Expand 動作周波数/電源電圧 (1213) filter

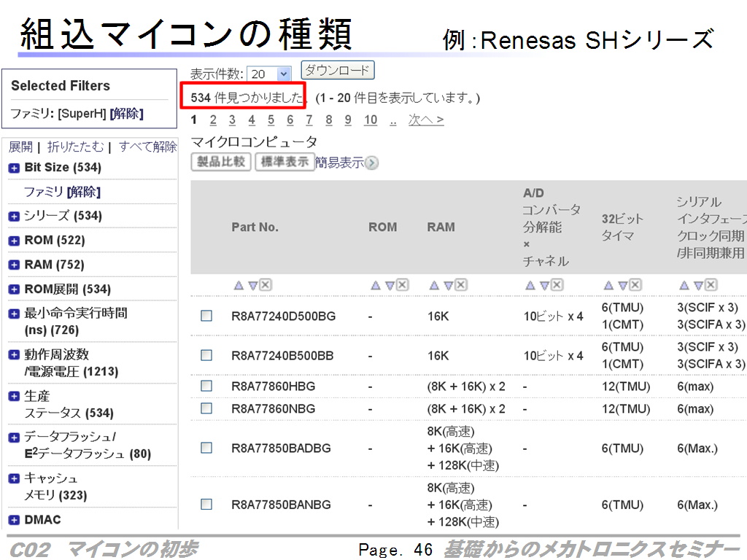(x=15, y=355)
